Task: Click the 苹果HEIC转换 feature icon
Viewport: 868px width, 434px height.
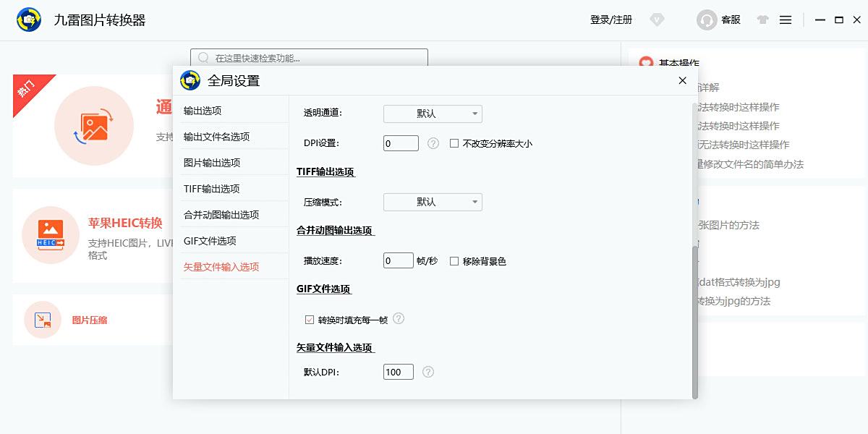Action: coord(51,234)
